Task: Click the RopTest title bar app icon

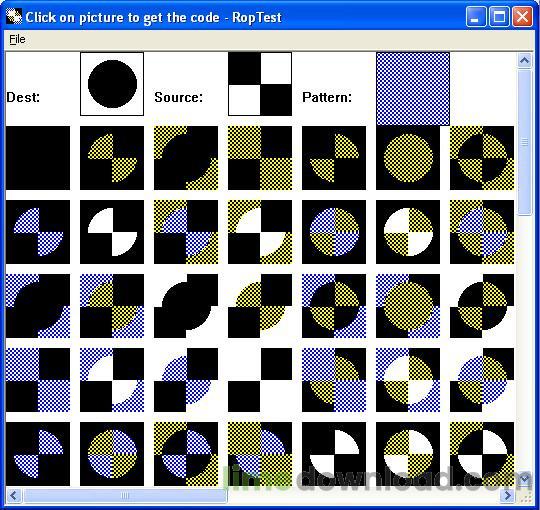Action: (x=14, y=17)
